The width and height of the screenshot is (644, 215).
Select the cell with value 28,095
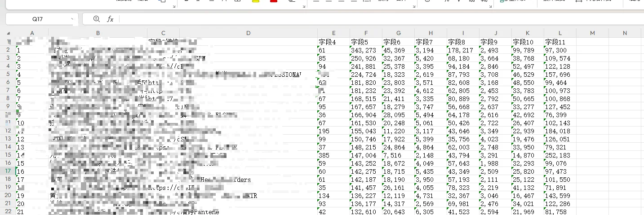tap(398, 115)
